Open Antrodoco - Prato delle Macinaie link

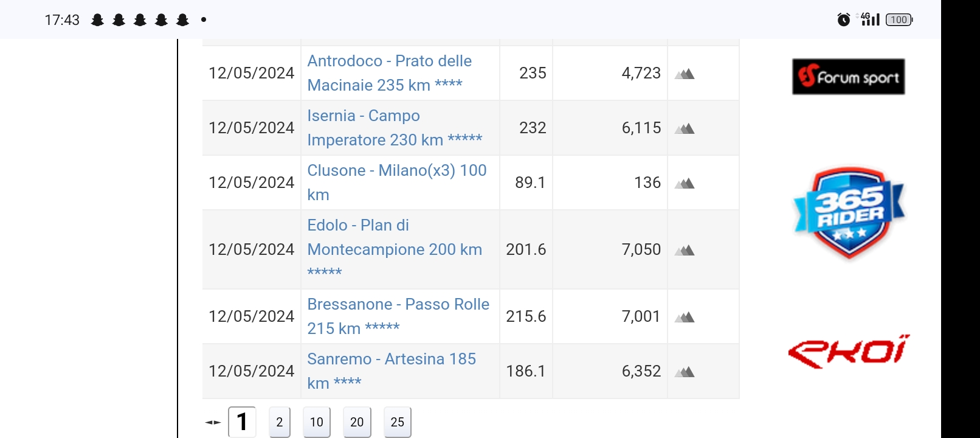point(389,73)
